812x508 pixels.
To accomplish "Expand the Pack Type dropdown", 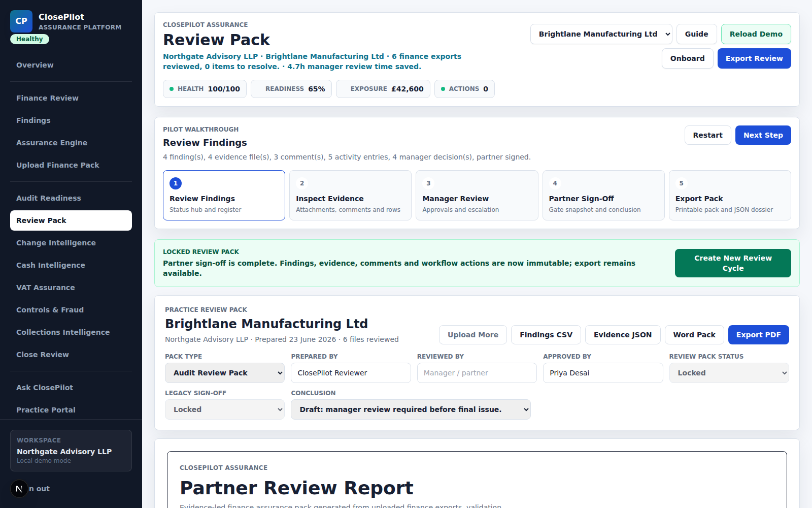I will (224, 373).
